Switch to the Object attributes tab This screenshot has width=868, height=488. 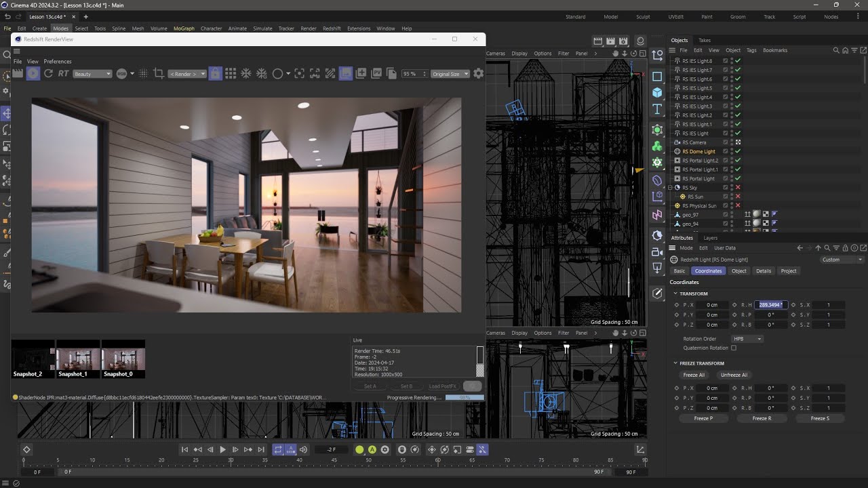738,271
